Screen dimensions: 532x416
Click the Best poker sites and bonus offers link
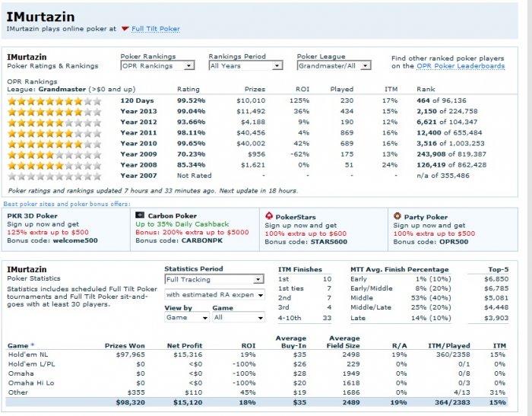coord(67,204)
